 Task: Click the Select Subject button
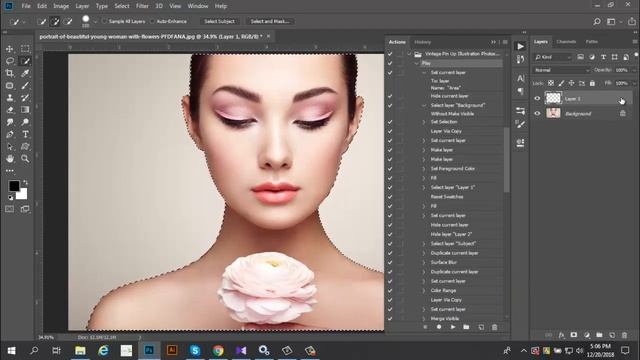220,21
